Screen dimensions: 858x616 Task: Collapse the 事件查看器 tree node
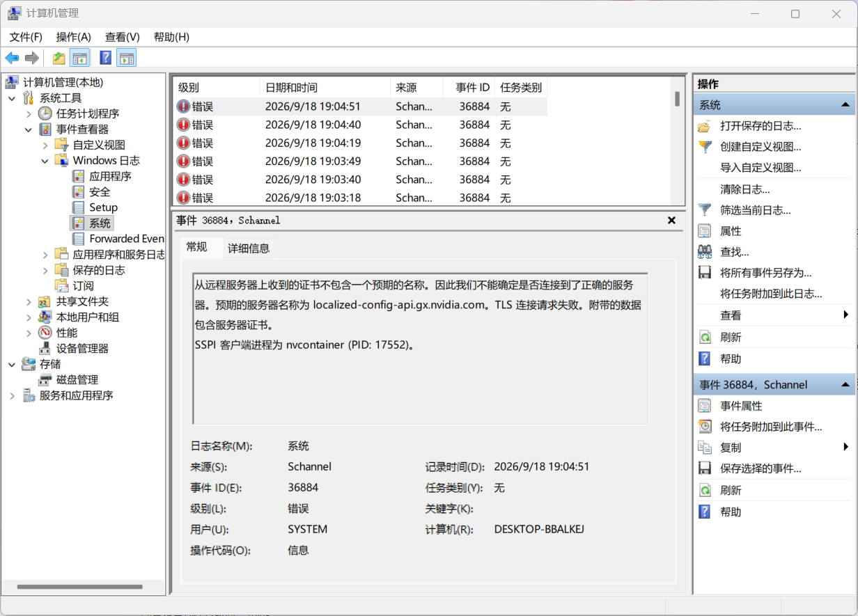pyautogui.click(x=29, y=129)
